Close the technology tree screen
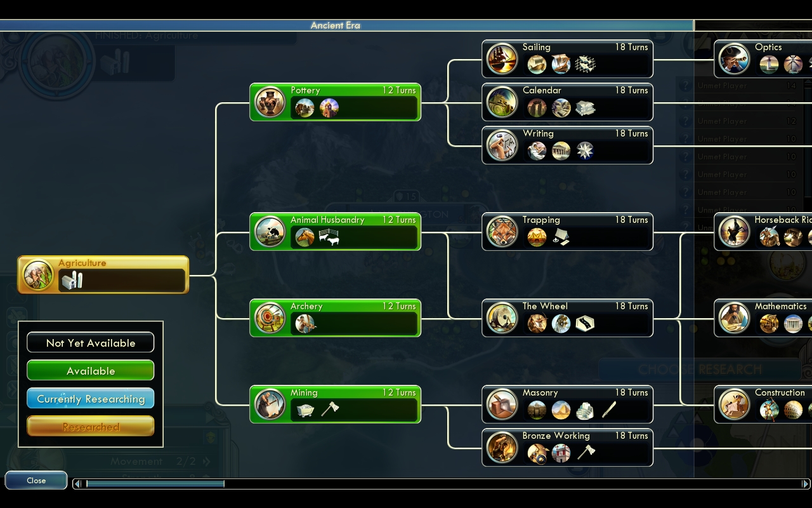 click(36, 481)
